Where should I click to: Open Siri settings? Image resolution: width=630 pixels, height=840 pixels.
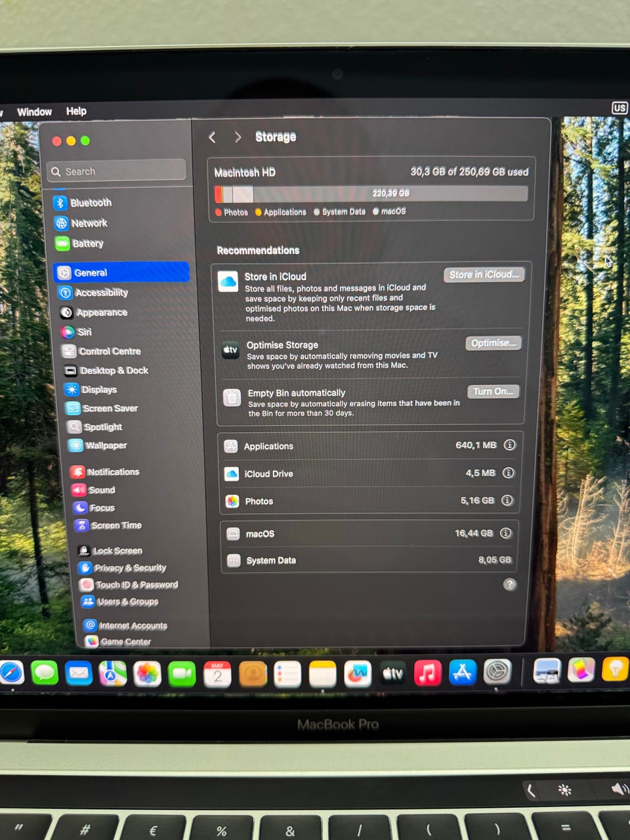(77, 332)
